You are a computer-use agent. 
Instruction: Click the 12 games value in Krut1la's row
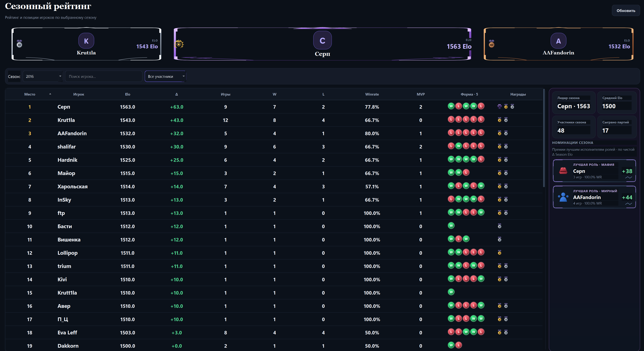[x=226, y=120]
